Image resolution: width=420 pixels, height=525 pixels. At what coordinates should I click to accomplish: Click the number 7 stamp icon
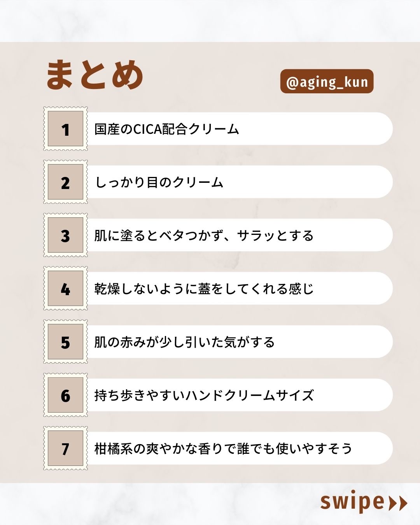pos(65,448)
